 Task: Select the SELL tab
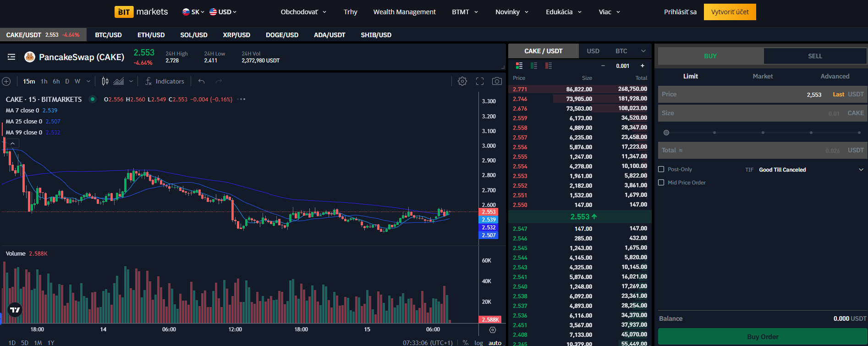(815, 56)
